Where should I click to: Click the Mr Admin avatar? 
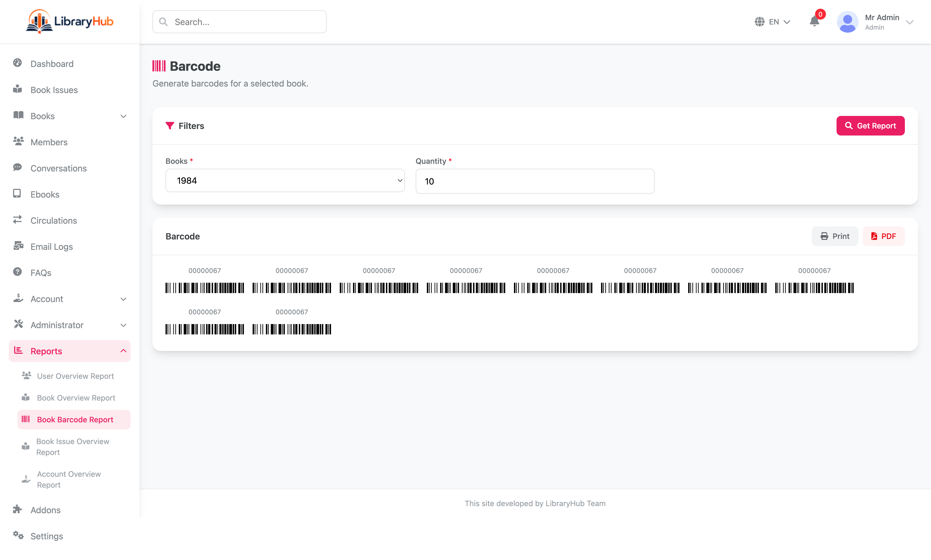pyautogui.click(x=848, y=22)
